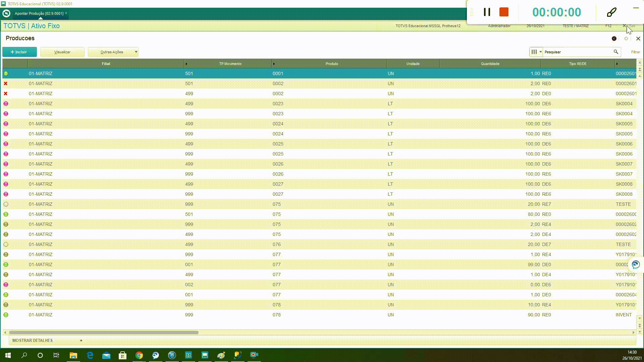644x362 pixels.
Task: Open Windows search from taskbar
Action: (x=24, y=355)
